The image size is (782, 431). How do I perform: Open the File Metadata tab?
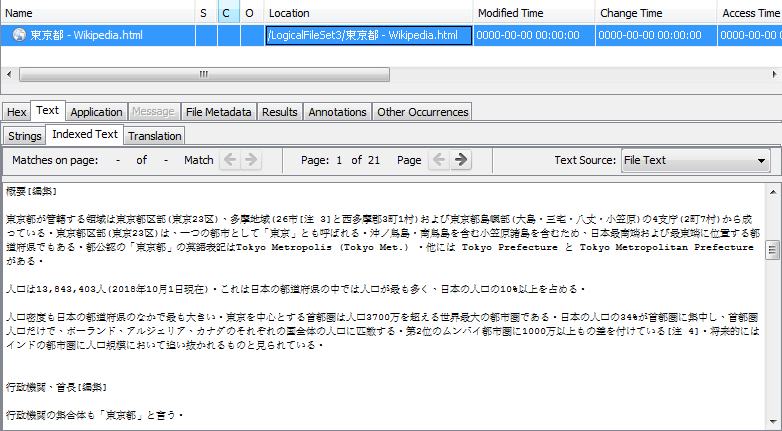click(218, 112)
